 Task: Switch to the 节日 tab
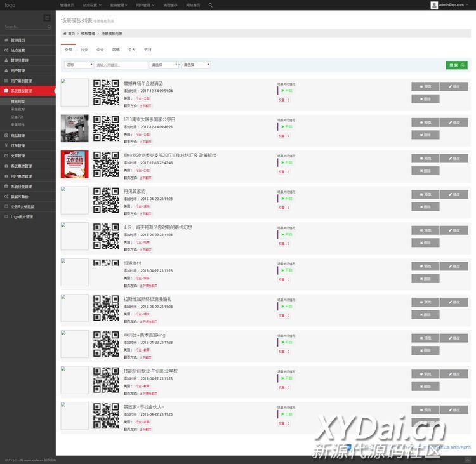(147, 50)
